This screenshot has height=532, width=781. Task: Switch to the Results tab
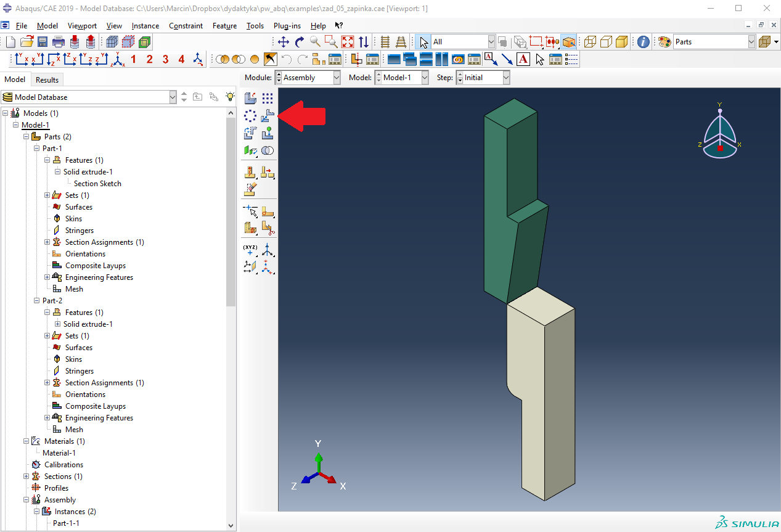[47, 80]
